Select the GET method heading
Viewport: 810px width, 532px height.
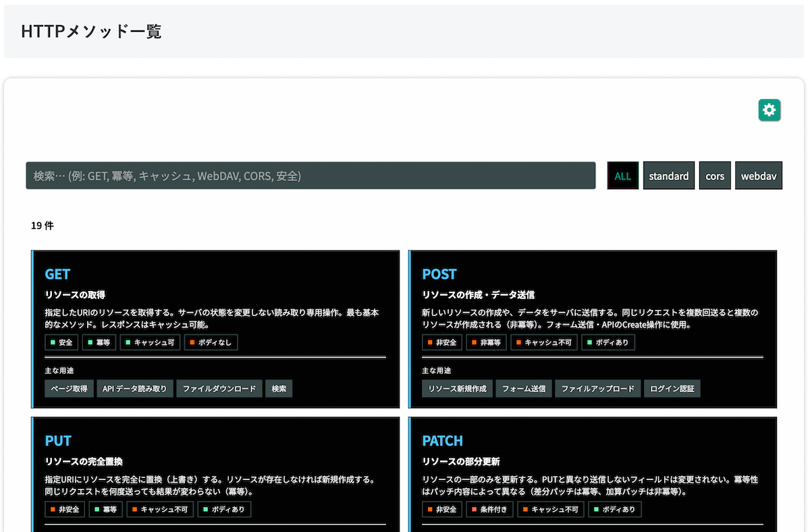tap(57, 274)
